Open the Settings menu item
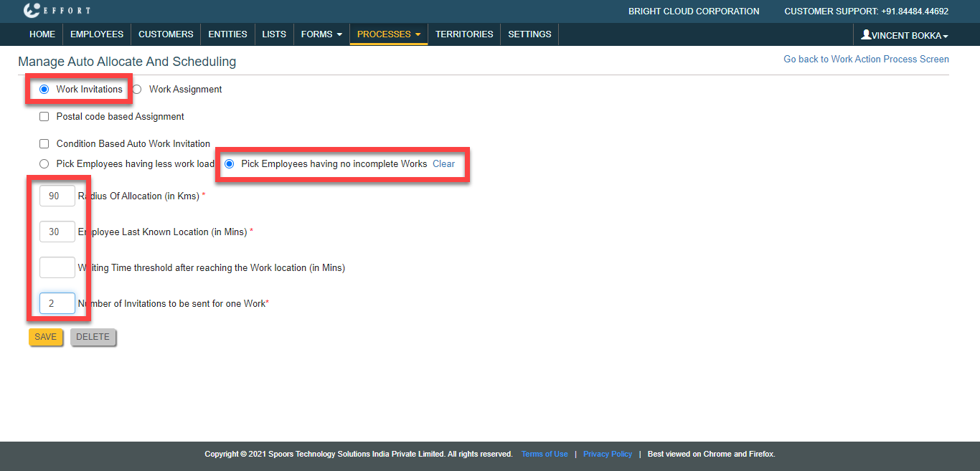Image resolution: width=980 pixels, height=471 pixels. click(x=529, y=34)
